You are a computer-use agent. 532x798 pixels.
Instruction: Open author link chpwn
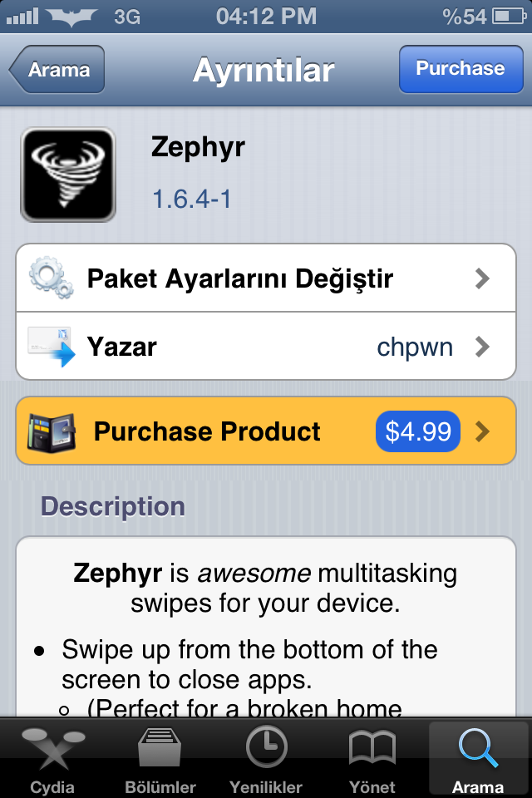coord(415,347)
